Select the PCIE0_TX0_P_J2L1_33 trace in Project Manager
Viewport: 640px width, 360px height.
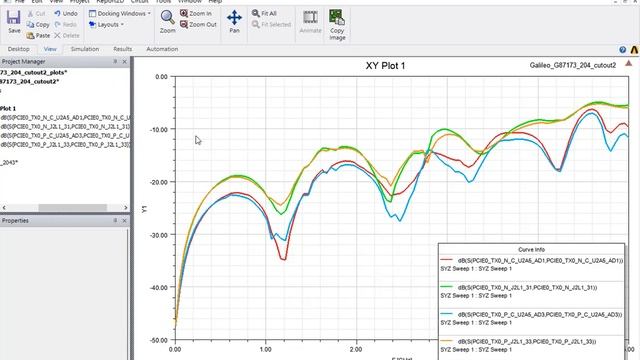tap(65, 144)
